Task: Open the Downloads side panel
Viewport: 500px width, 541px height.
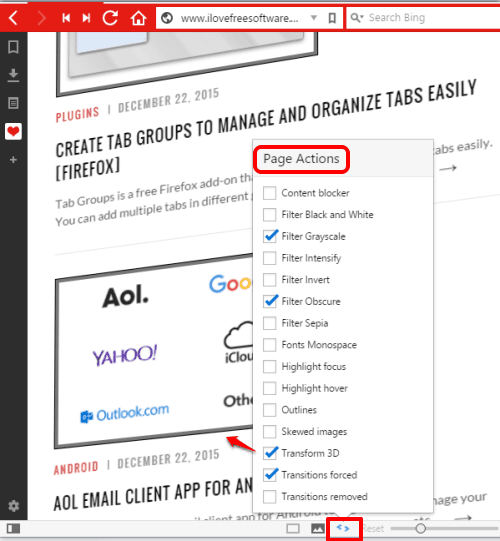Action: pyautogui.click(x=13, y=75)
